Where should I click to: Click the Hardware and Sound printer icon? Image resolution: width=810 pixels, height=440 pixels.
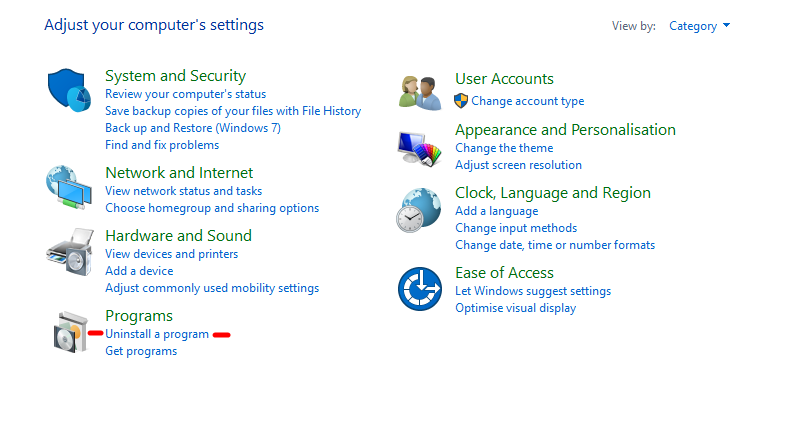(x=70, y=252)
